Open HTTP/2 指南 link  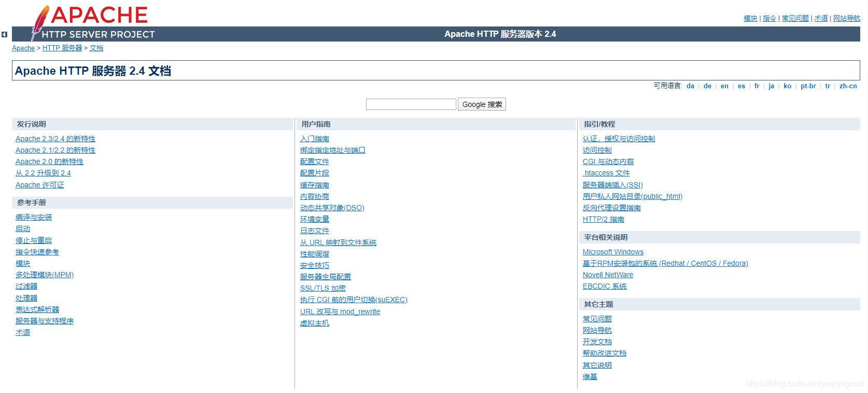[604, 219]
